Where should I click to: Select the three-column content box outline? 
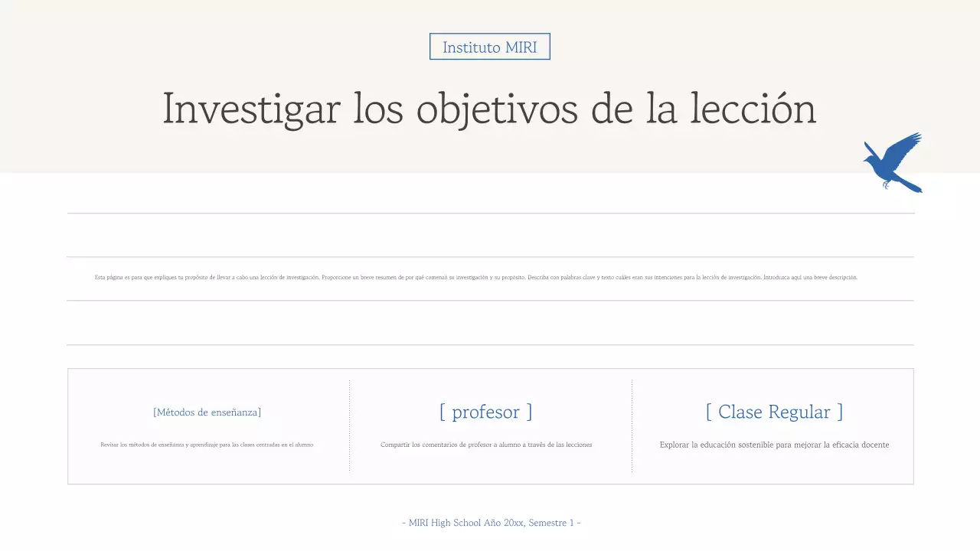491,368
